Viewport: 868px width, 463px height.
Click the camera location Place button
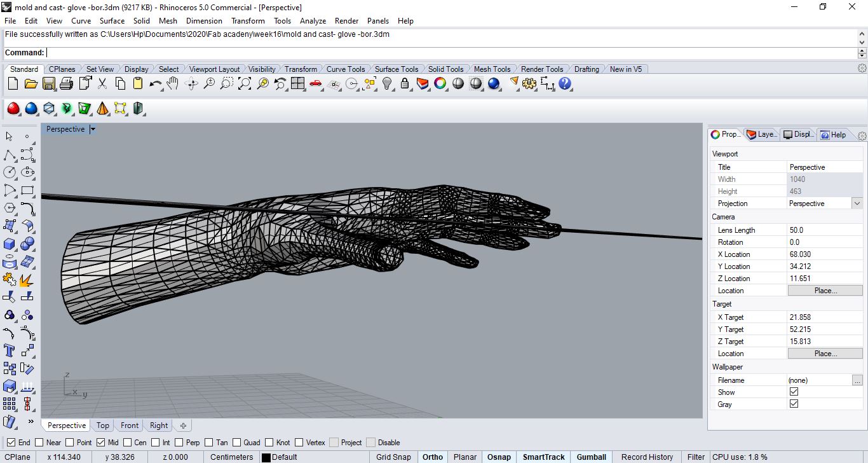(825, 291)
